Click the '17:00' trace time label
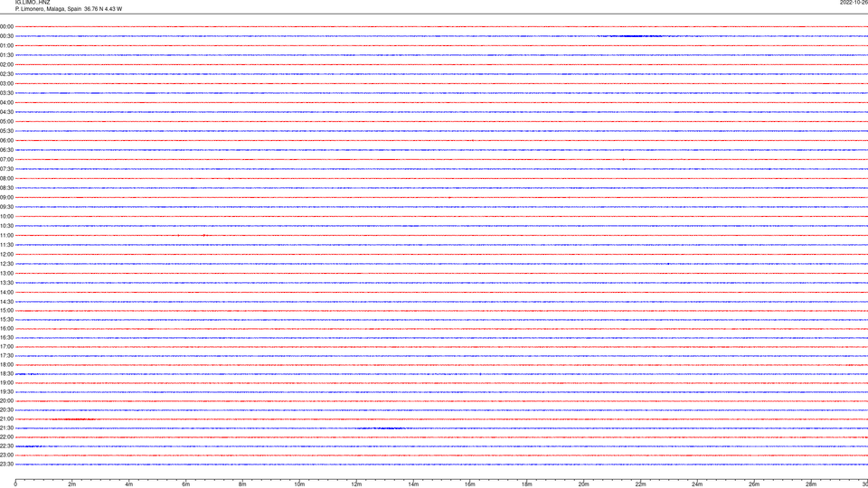Viewport: 868px width, 488px height. coord(6,347)
